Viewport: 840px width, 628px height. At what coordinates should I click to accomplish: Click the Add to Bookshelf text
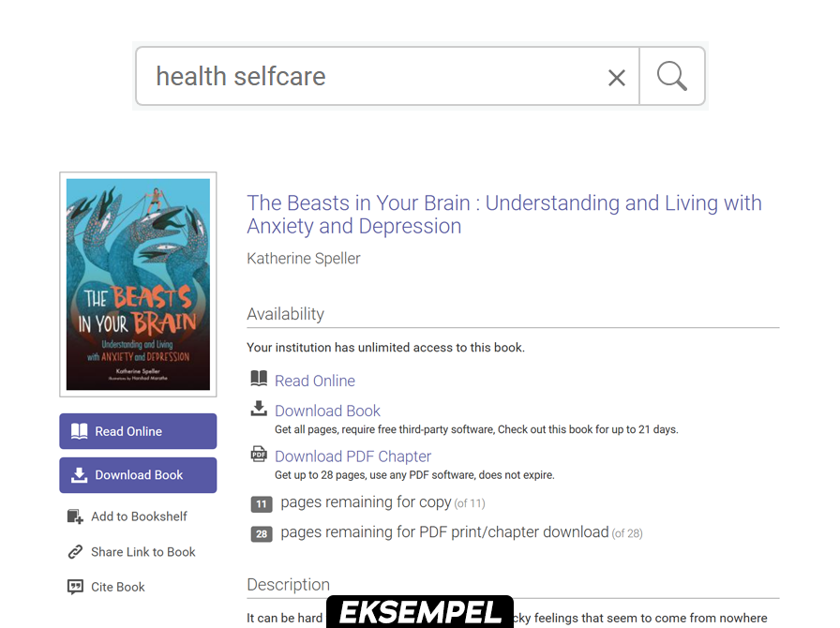coord(139,516)
